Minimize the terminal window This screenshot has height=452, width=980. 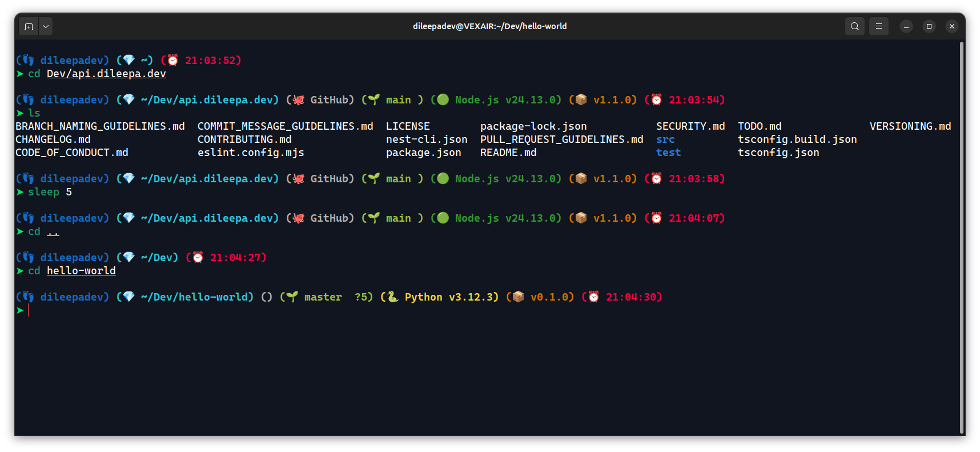pyautogui.click(x=906, y=26)
